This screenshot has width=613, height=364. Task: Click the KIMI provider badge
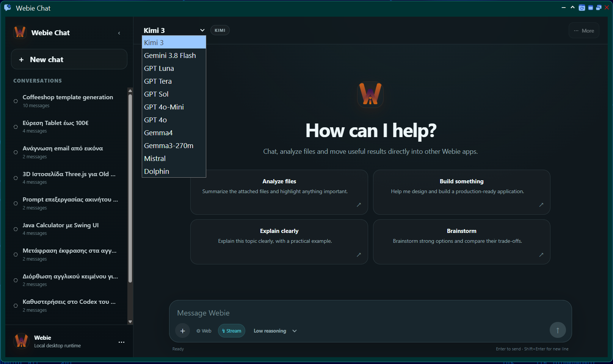(x=220, y=30)
